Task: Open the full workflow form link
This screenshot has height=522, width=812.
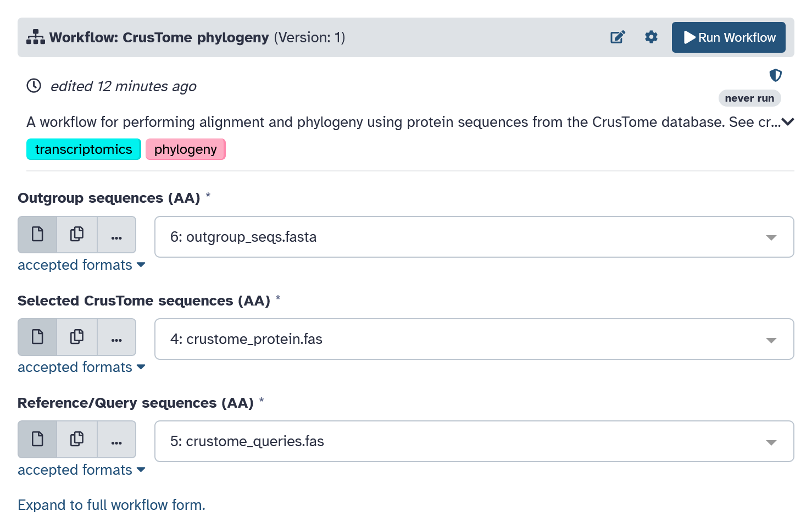Action: click(x=111, y=504)
